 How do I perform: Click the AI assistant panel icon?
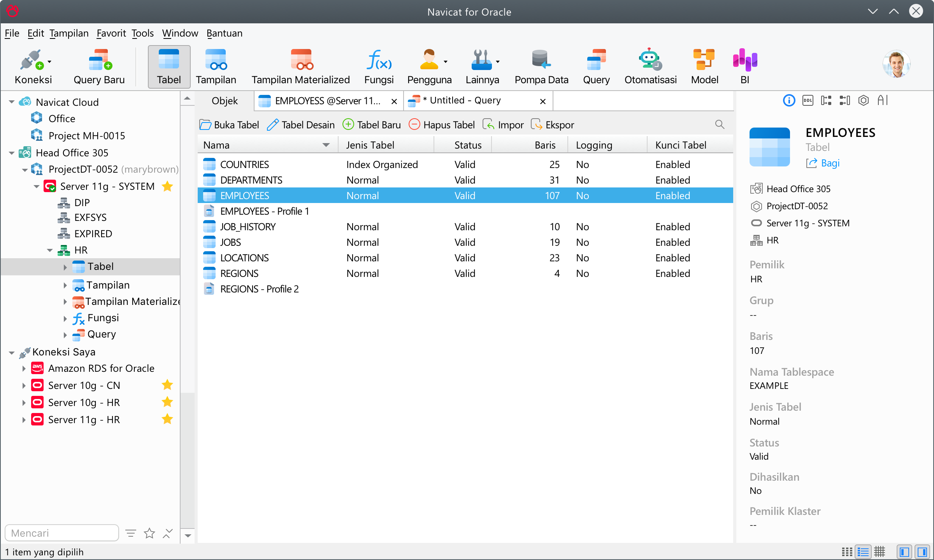tap(883, 101)
